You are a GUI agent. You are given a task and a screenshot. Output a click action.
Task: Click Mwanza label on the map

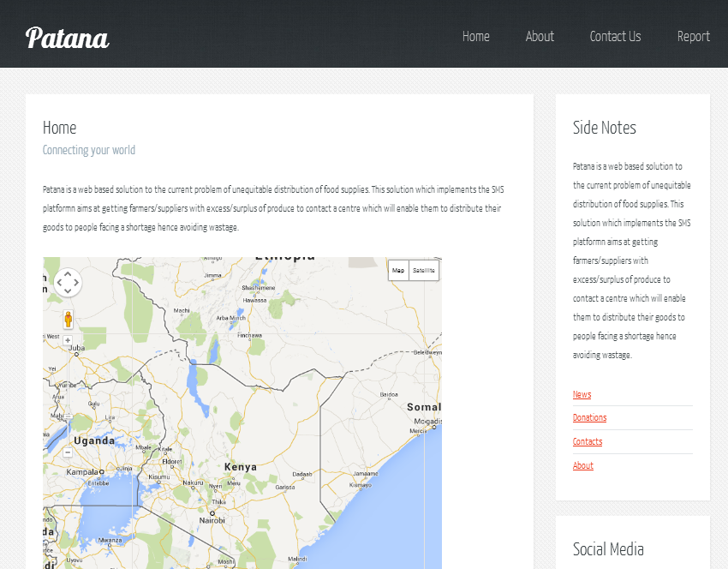click(110, 540)
